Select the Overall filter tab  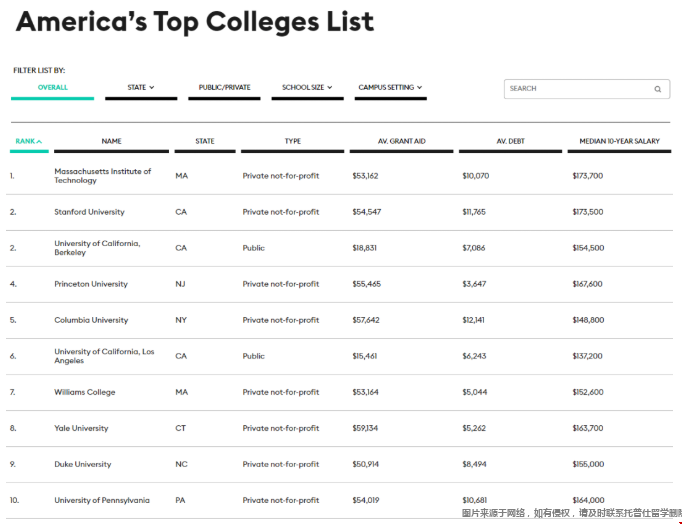pos(53,87)
